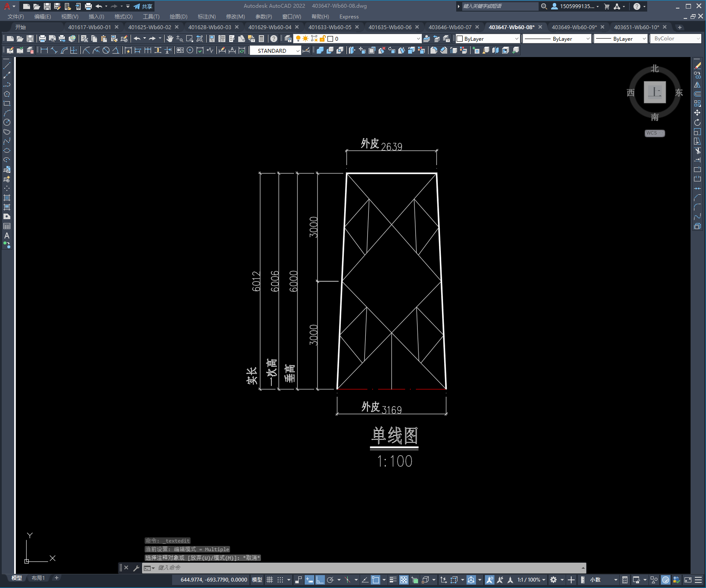Toggle lineweight display in status bar

(393, 580)
